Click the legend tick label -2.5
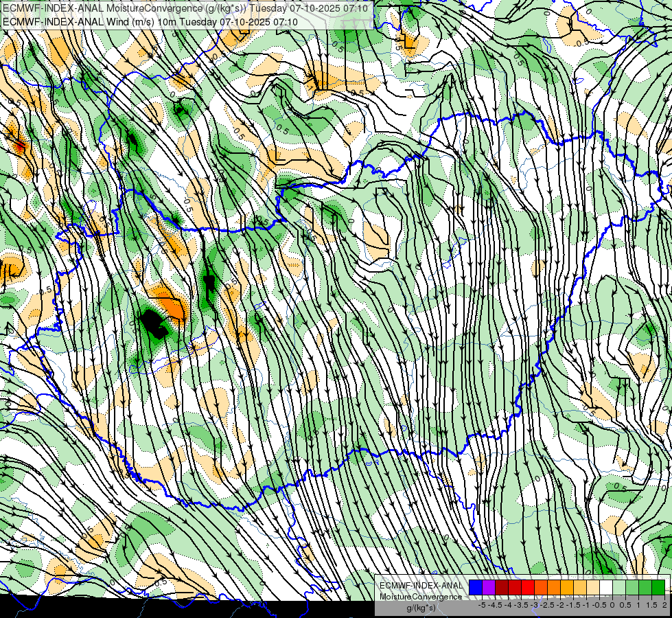672x618 pixels. click(x=546, y=605)
